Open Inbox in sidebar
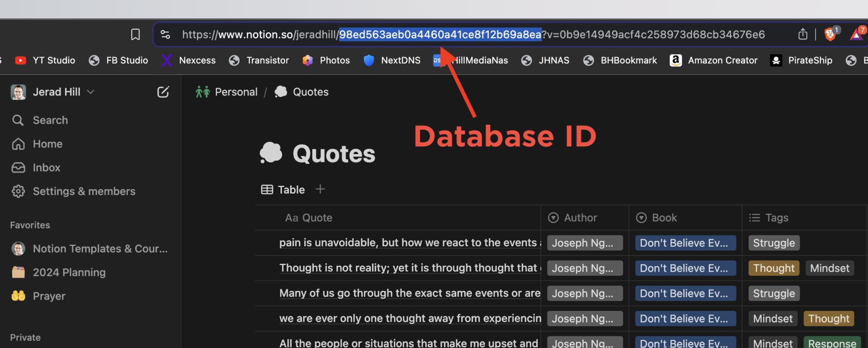This screenshot has width=868, height=348. click(46, 168)
